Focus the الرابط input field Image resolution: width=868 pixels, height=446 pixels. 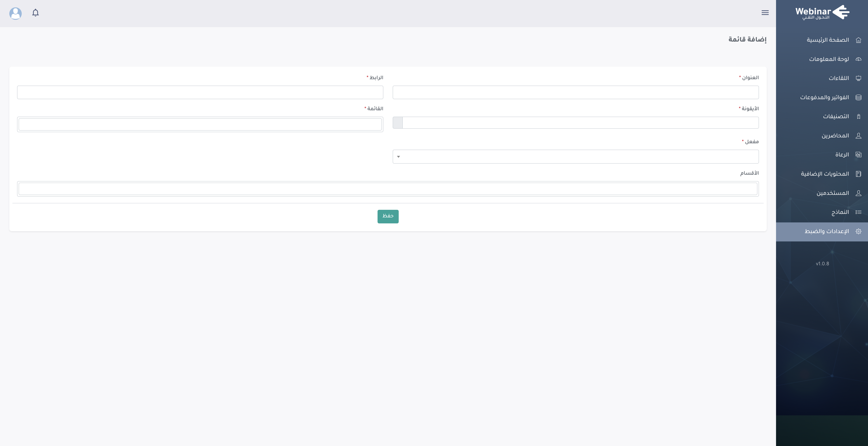200,92
